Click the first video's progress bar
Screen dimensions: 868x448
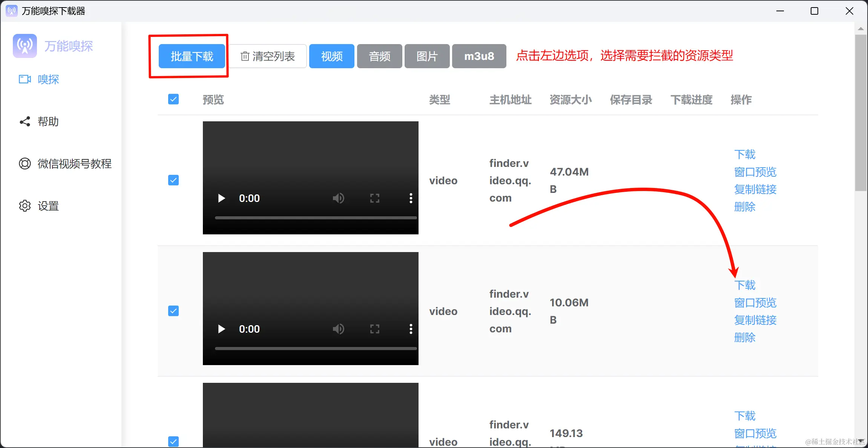316,218
